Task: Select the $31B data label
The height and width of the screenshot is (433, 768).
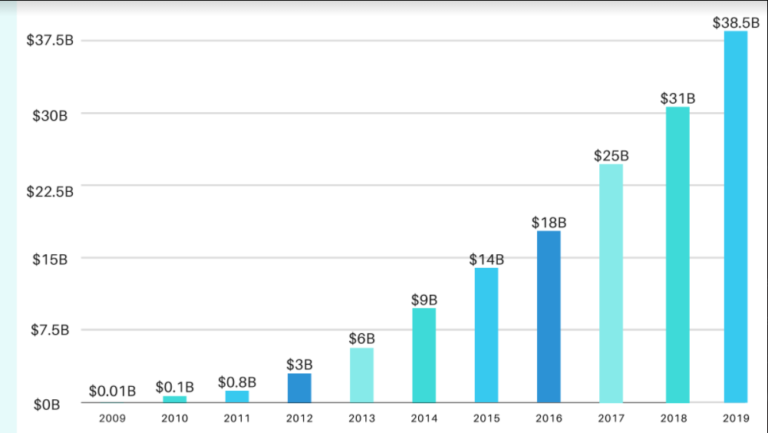Action: tap(677, 98)
